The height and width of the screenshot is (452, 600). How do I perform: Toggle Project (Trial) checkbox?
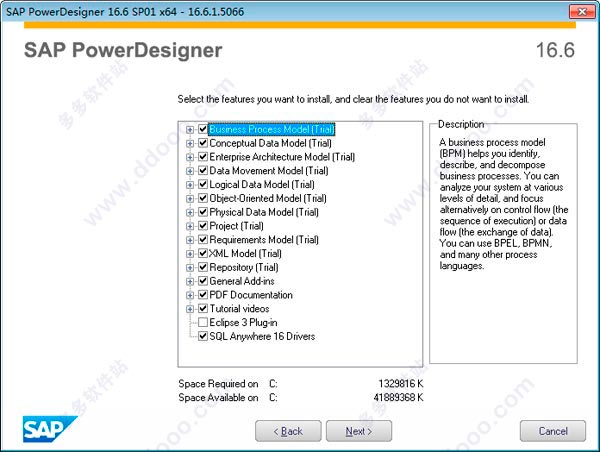tap(203, 225)
